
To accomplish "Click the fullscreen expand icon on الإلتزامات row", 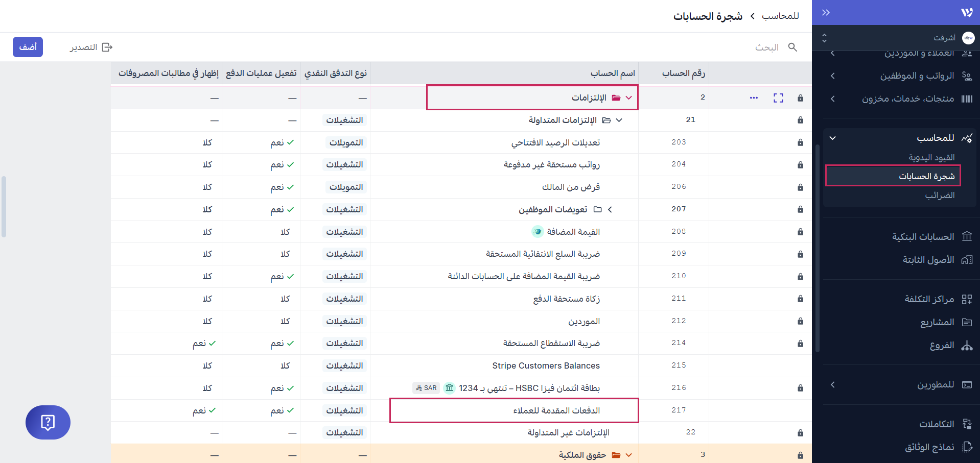I will pos(778,98).
